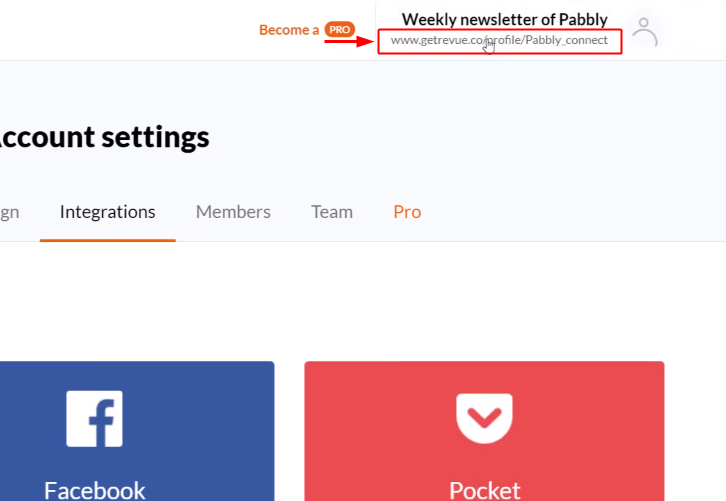Click the red arrow annotation

point(349,42)
